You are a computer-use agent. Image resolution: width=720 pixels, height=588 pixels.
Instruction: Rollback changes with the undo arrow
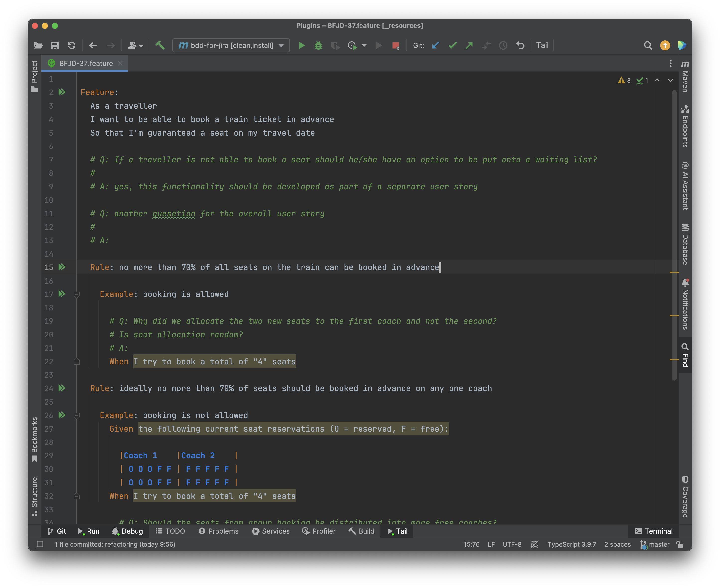[x=520, y=45]
